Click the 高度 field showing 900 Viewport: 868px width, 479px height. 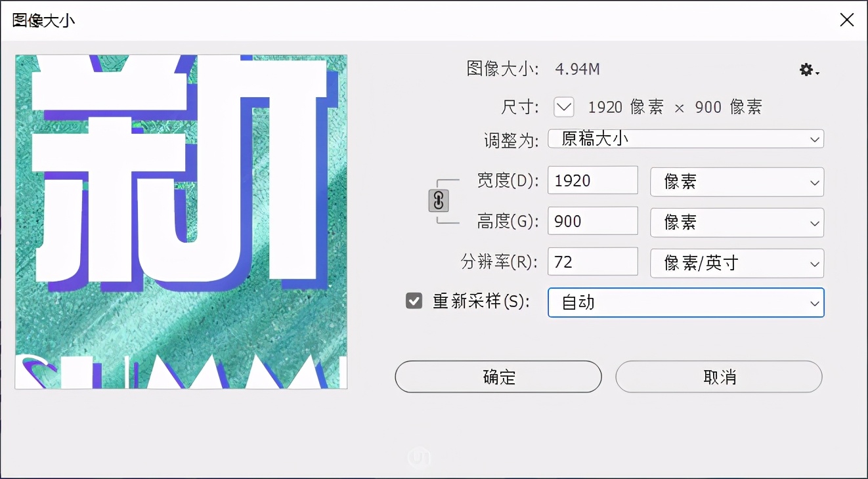click(592, 222)
